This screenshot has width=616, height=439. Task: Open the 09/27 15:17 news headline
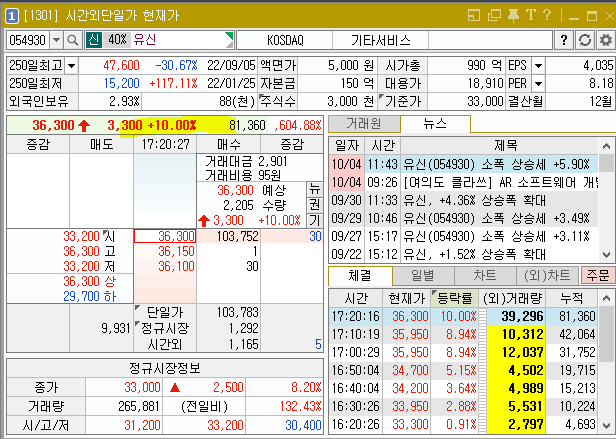tap(497, 236)
